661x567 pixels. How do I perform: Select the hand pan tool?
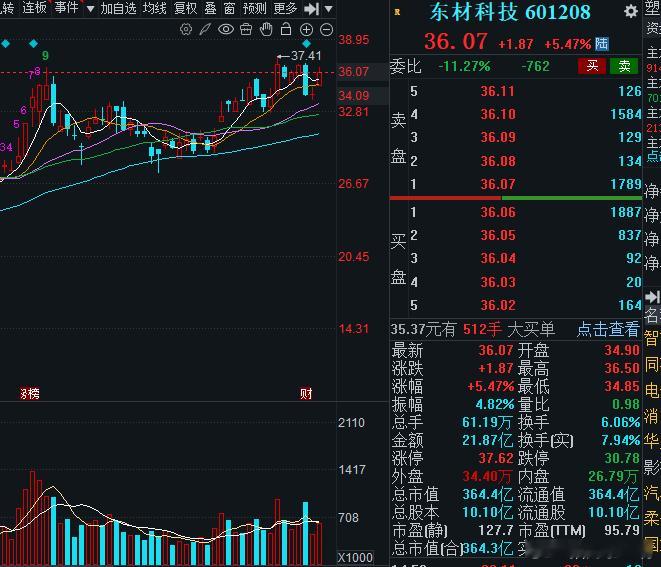tap(266, 29)
